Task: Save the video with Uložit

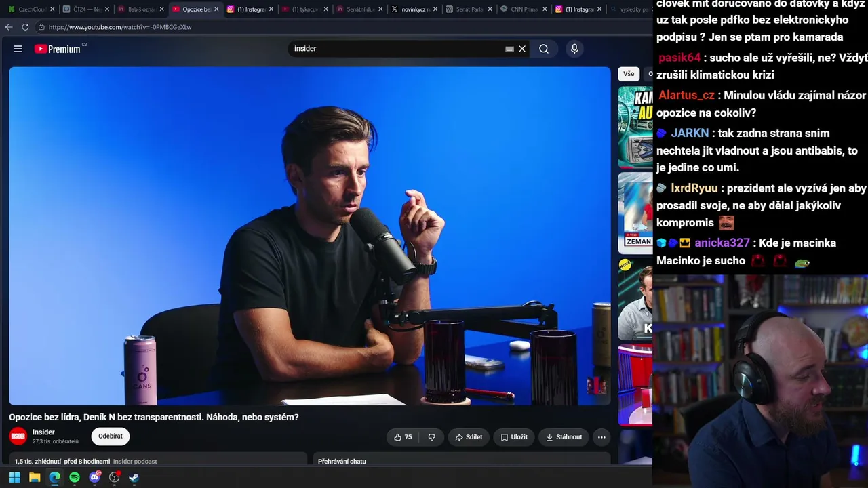Action: click(x=514, y=437)
